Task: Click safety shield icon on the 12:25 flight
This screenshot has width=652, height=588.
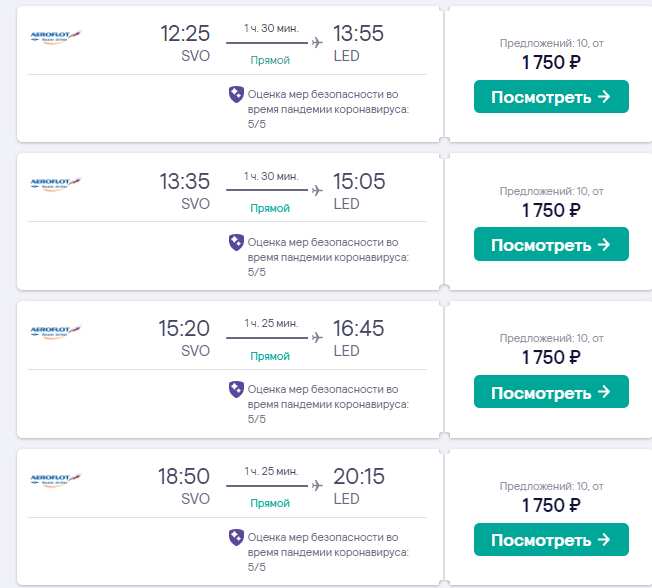Action: tap(236, 94)
